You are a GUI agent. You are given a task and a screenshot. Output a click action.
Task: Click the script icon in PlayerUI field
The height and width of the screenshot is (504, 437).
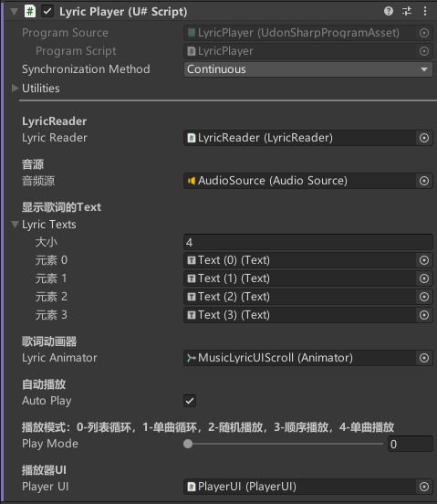[192, 487]
